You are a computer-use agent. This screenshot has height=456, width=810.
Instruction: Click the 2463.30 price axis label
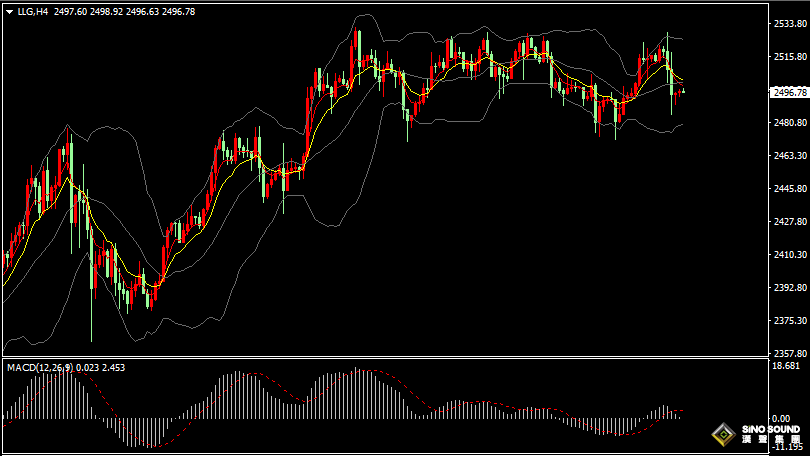tap(788, 156)
